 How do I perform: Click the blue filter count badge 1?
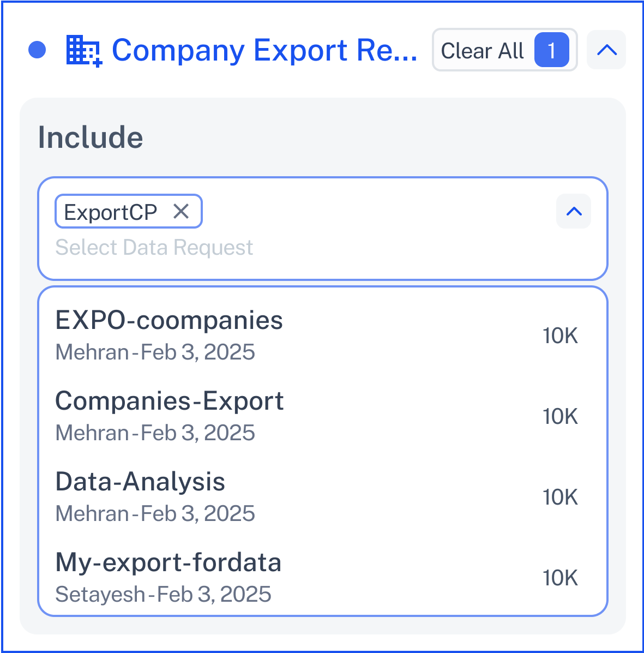pos(552,50)
